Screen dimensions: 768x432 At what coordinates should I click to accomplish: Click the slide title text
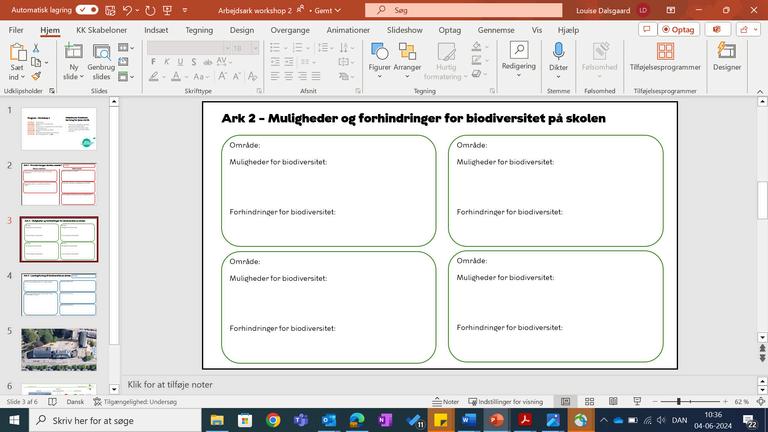[x=413, y=119]
